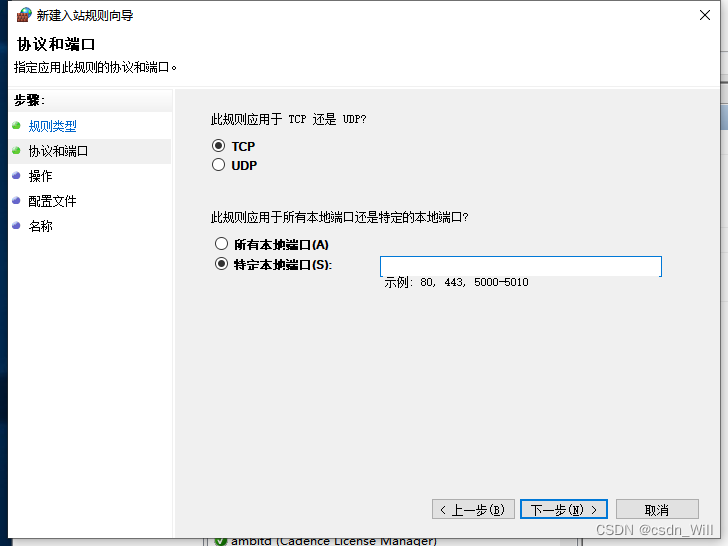Go back with 上一步(B) button
This screenshot has height=546, width=728.
point(473,509)
